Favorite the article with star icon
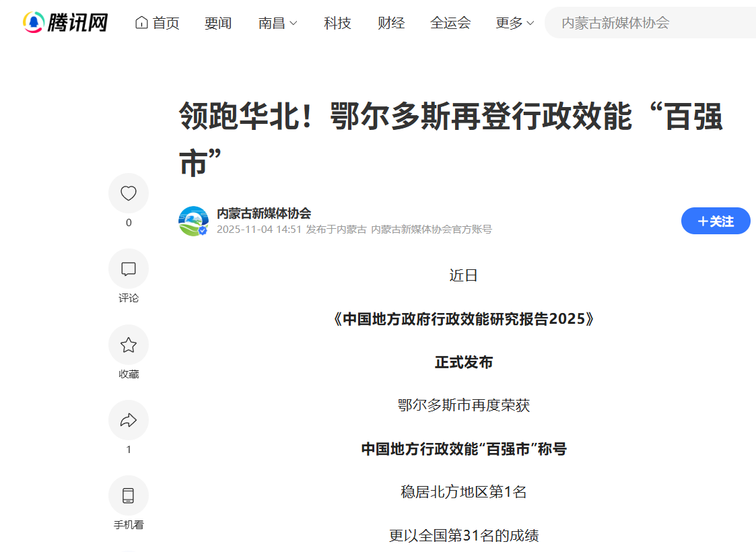The width and height of the screenshot is (756, 552). tap(128, 345)
